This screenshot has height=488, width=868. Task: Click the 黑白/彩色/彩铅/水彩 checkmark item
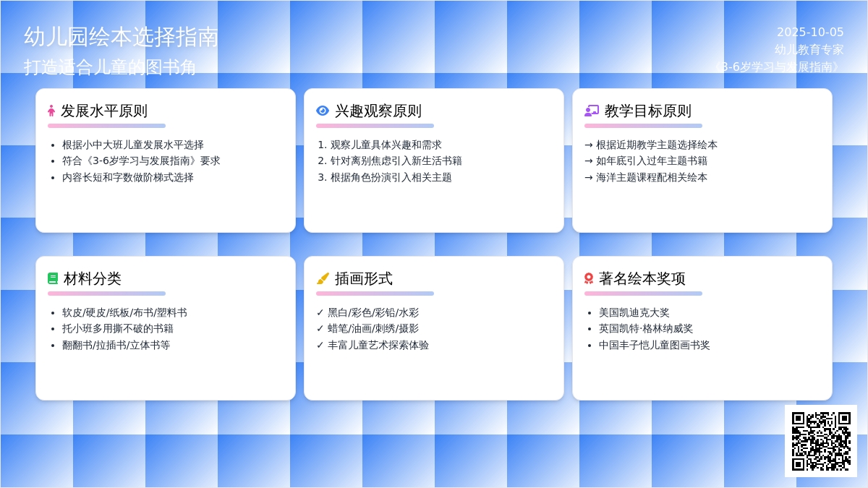tap(367, 312)
